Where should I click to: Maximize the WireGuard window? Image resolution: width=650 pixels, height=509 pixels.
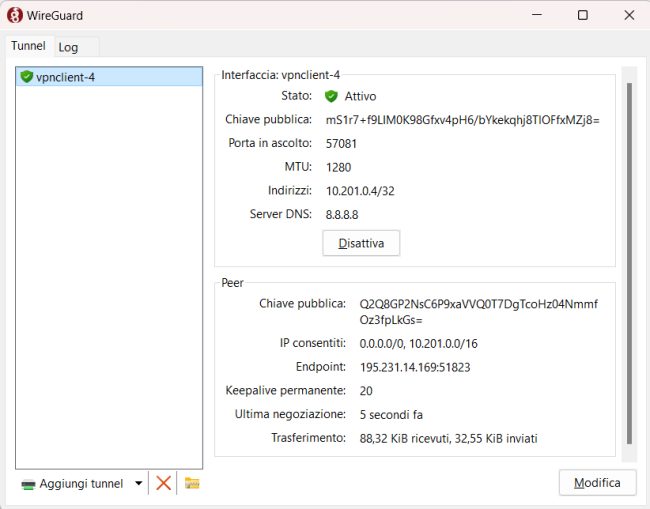click(x=582, y=15)
